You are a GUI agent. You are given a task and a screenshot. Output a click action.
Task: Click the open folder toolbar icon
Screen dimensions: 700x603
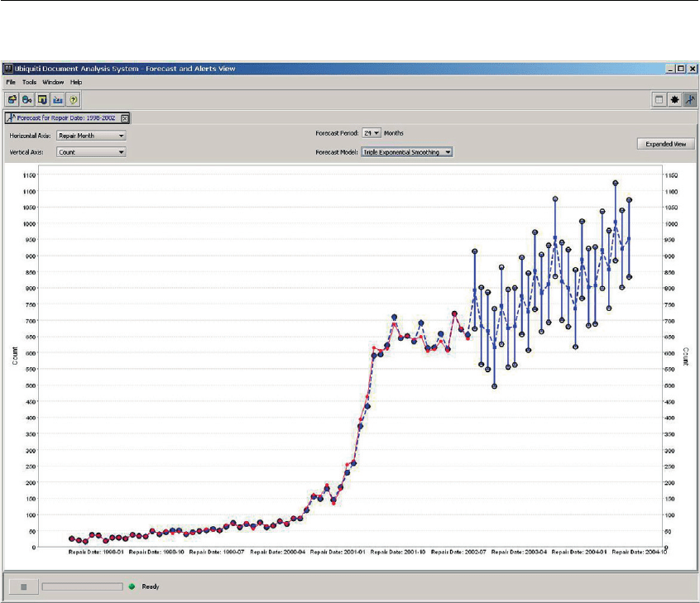[x=12, y=99]
